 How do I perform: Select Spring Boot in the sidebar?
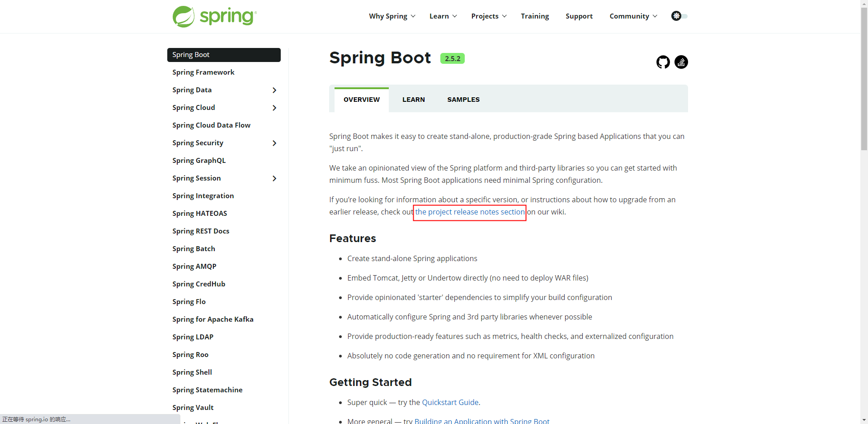pos(224,55)
